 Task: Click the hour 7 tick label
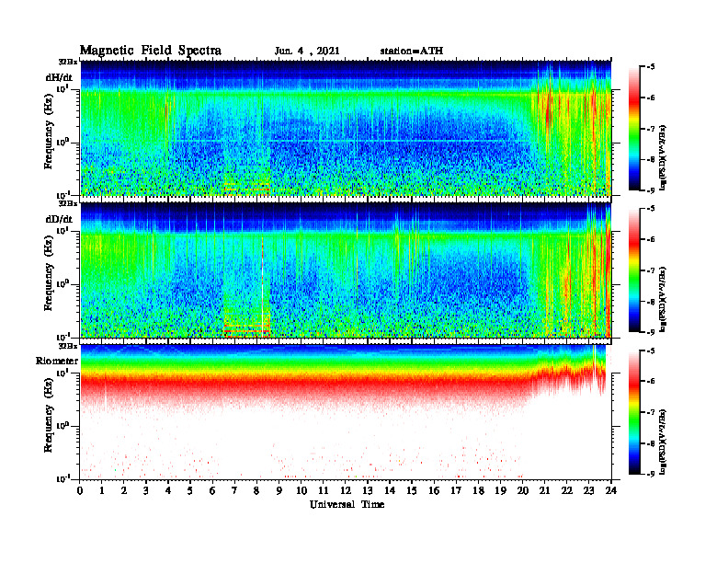[x=234, y=490]
